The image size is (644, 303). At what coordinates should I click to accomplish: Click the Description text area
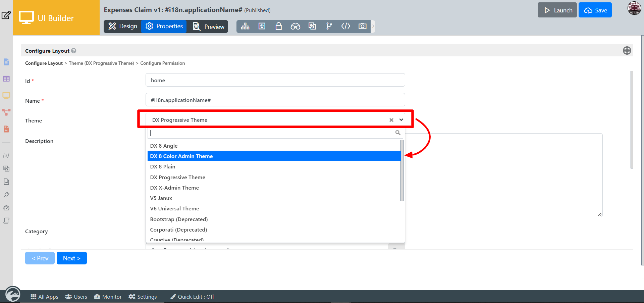click(x=503, y=175)
